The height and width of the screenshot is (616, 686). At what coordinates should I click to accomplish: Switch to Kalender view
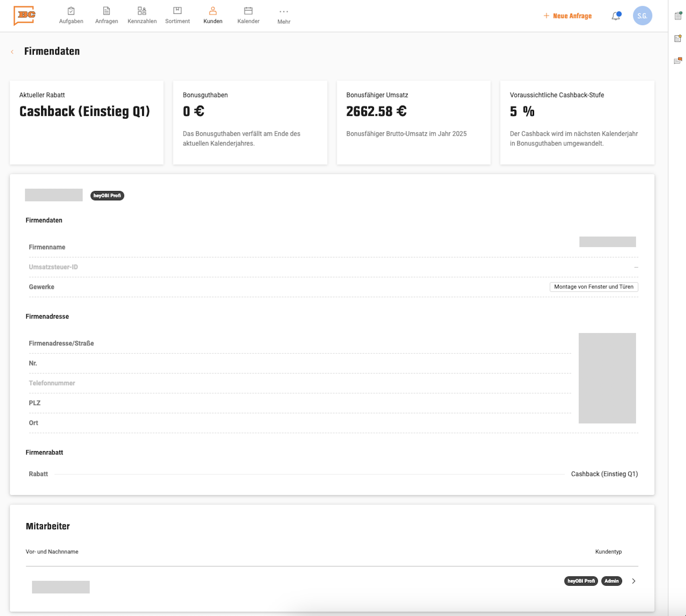(x=248, y=15)
